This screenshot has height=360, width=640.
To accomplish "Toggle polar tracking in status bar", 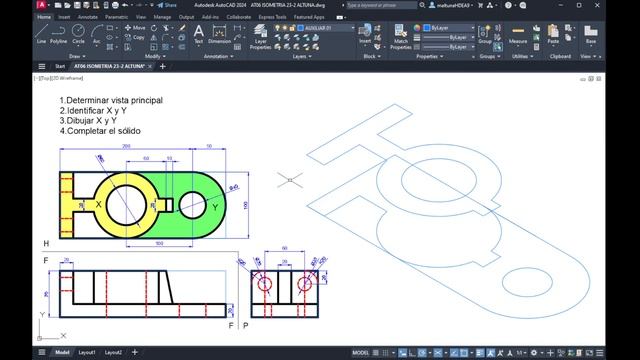I will pyautogui.click(x=422, y=353).
